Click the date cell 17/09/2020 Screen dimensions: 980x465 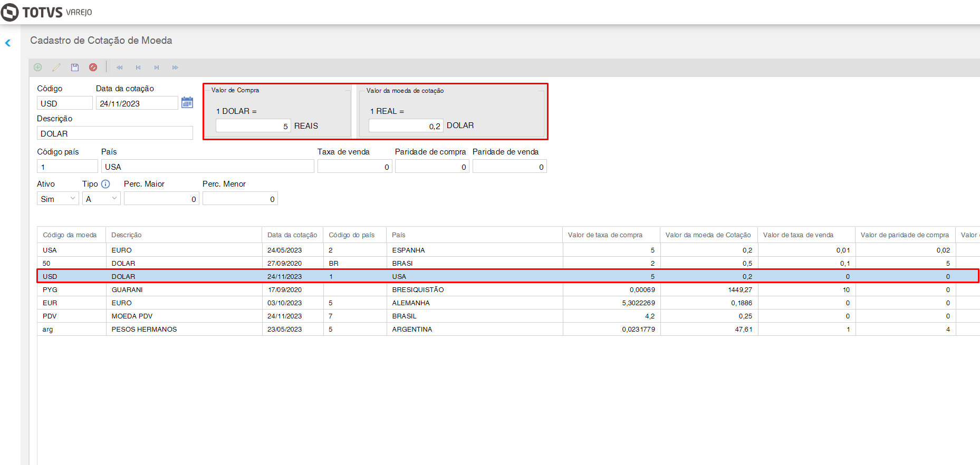pyautogui.click(x=293, y=289)
